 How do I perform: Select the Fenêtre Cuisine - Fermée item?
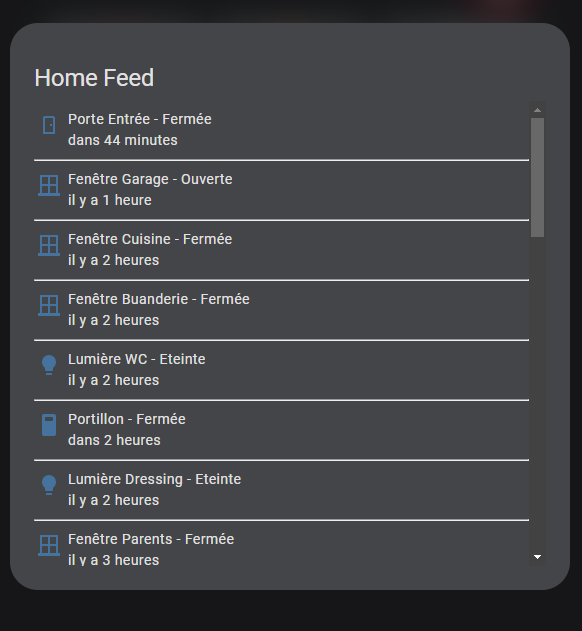[x=281, y=250]
